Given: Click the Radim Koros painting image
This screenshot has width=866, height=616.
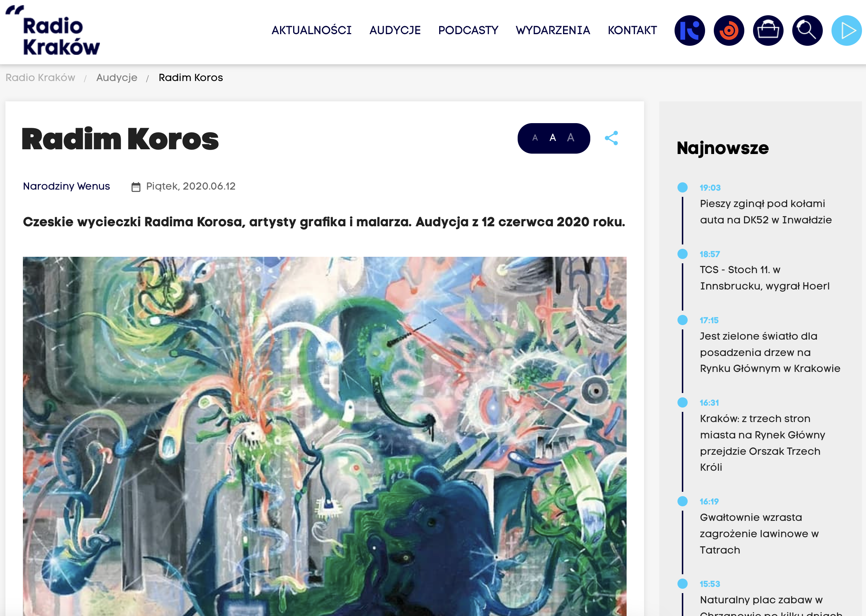Looking at the screenshot, I should click(x=325, y=436).
